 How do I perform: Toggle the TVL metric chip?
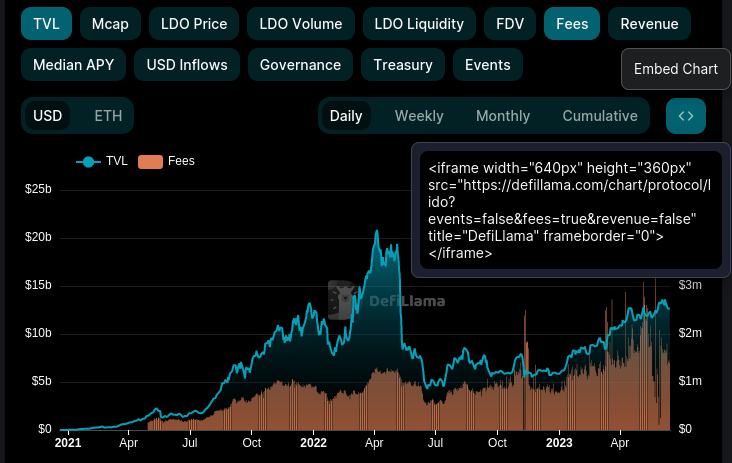coord(46,24)
